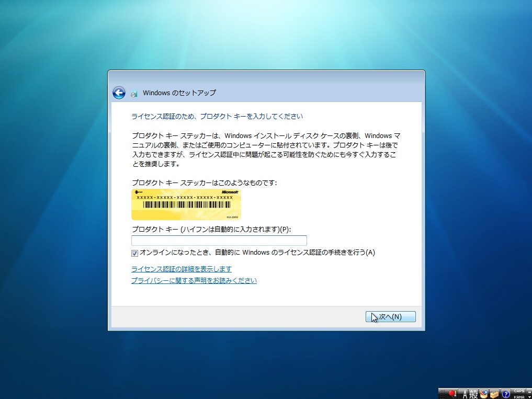Open the プライバシーに関する声明をお読みください link
Image resolution: width=532 pixels, height=399 pixels.
[194, 281]
